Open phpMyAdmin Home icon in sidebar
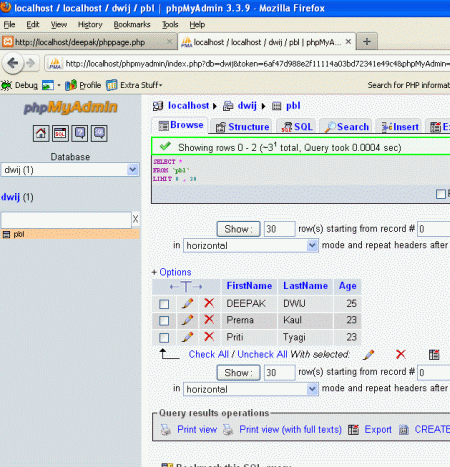This screenshot has height=467, width=450. [41, 134]
